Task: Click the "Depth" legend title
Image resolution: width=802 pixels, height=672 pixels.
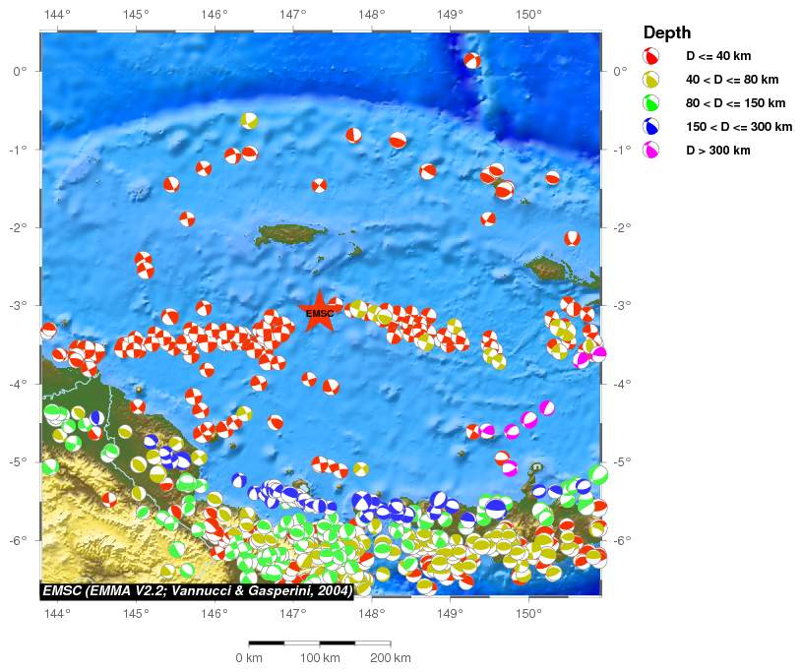Action: [x=666, y=32]
